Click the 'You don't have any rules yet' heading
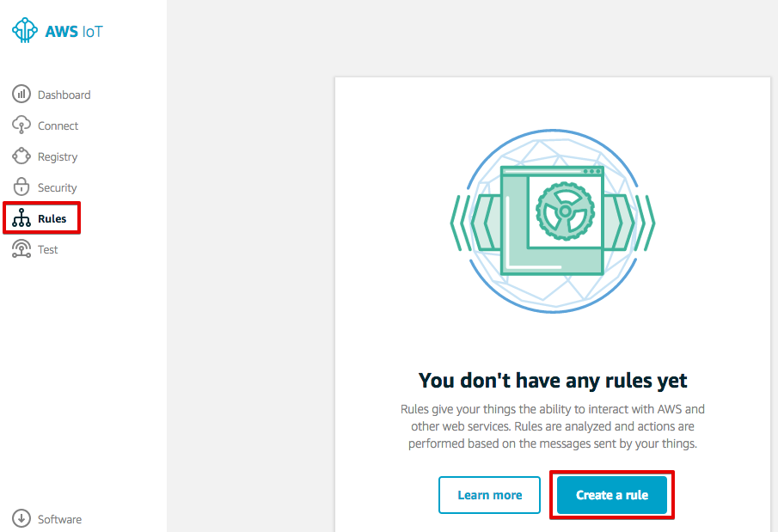Viewport: 778px width, 532px height. pos(553,381)
